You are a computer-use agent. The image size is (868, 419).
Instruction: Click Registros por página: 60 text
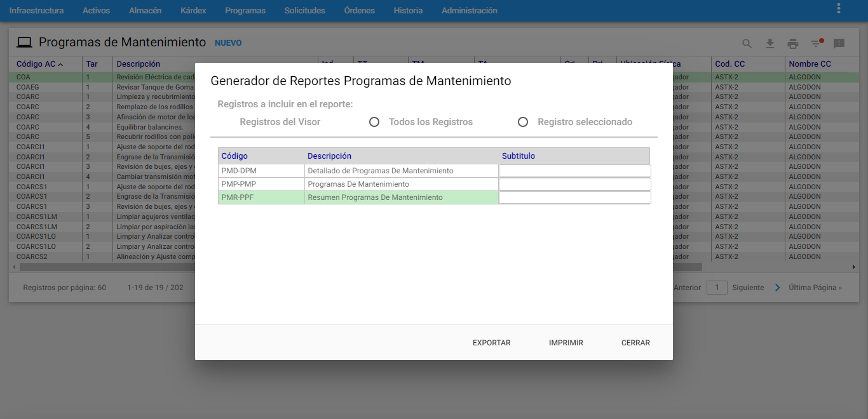(x=64, y=288)
